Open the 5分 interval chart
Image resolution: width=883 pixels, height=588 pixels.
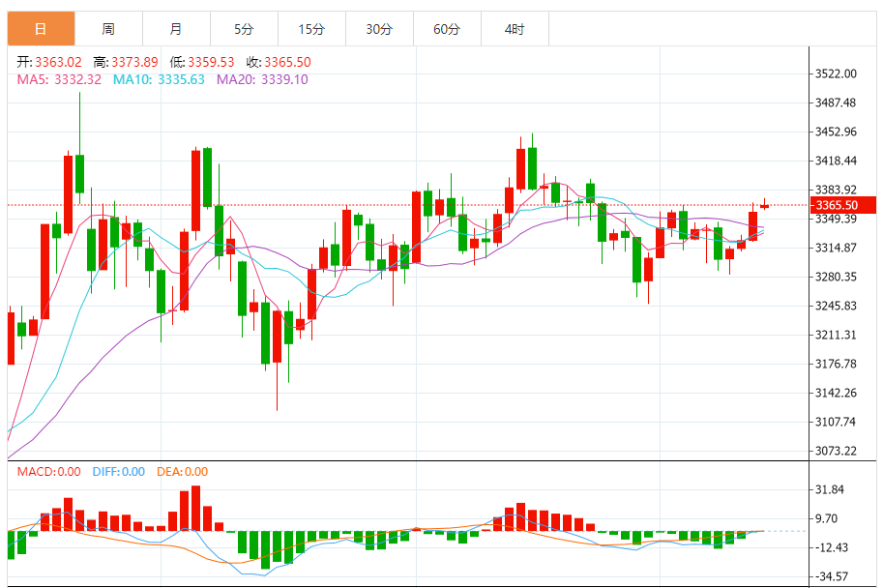[x=244, y=29]
